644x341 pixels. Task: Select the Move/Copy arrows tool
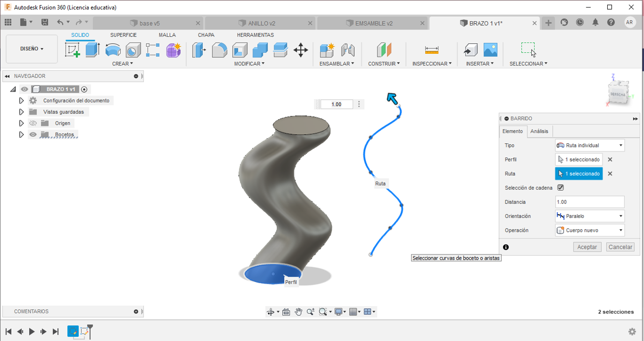point(301,50)
